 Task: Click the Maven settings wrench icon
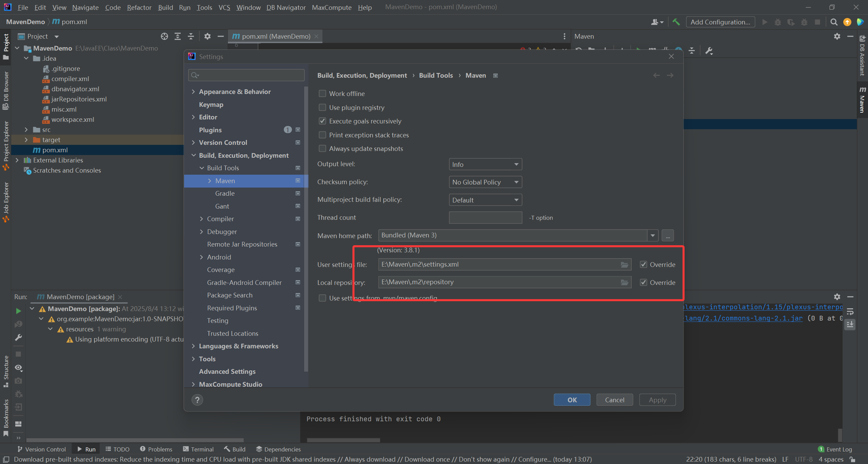pyautogui.click(x=709, y=51)
